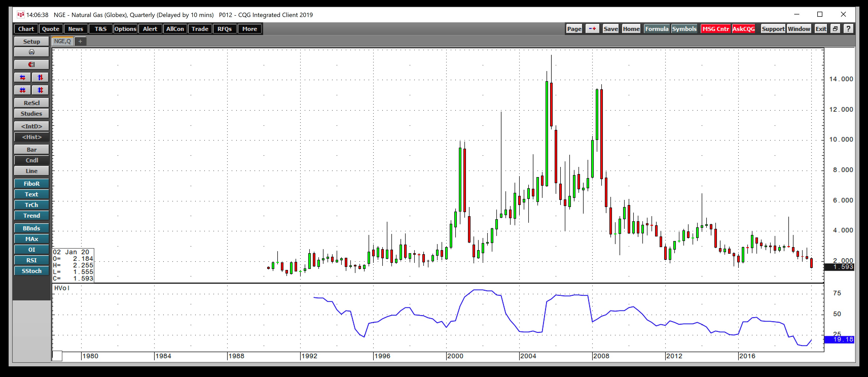Toggle the <IntD> intraday timeframe
This screenshot has width=868, height=377.
tap(31, 126)
